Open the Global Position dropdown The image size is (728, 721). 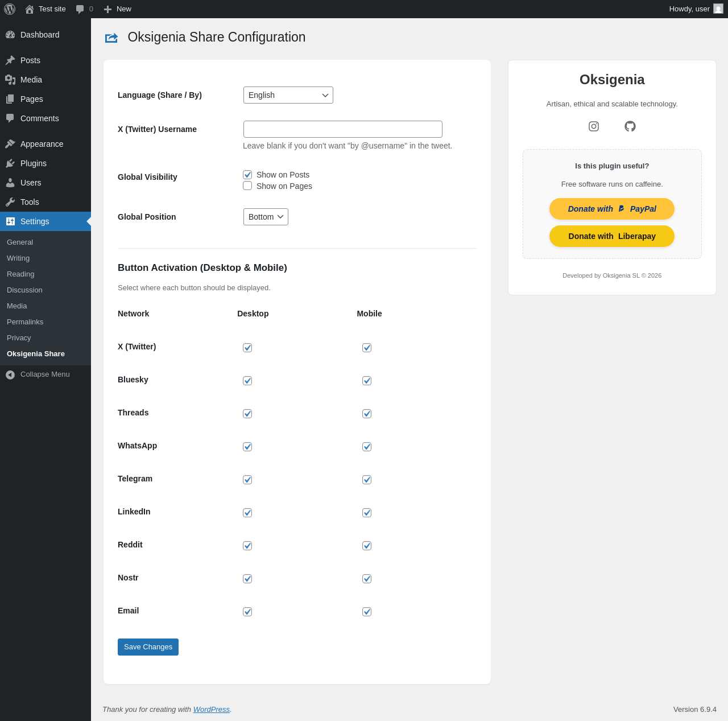[266, 217]
